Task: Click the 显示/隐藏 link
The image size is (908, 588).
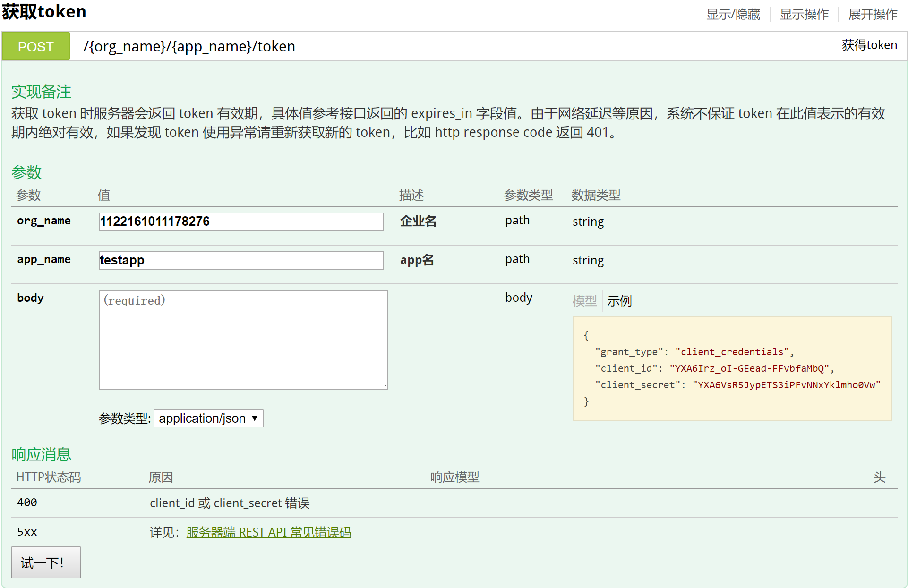Action: tap(733, 14)
